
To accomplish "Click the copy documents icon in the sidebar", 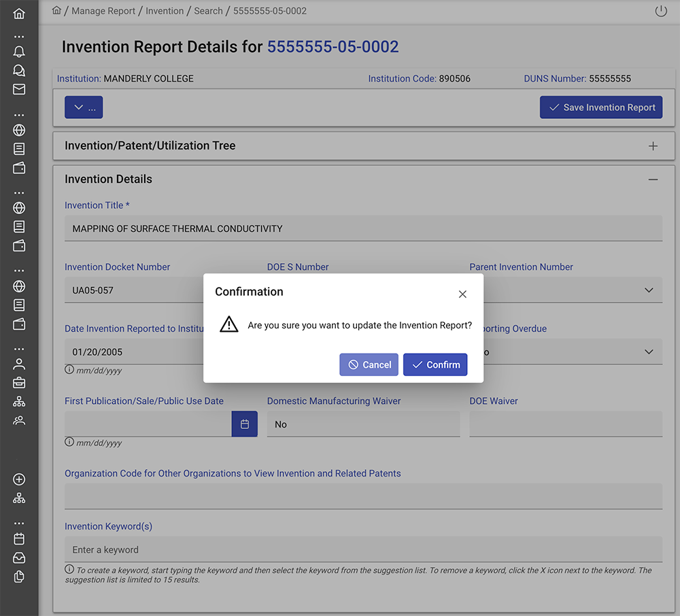I will pos(19,577).
